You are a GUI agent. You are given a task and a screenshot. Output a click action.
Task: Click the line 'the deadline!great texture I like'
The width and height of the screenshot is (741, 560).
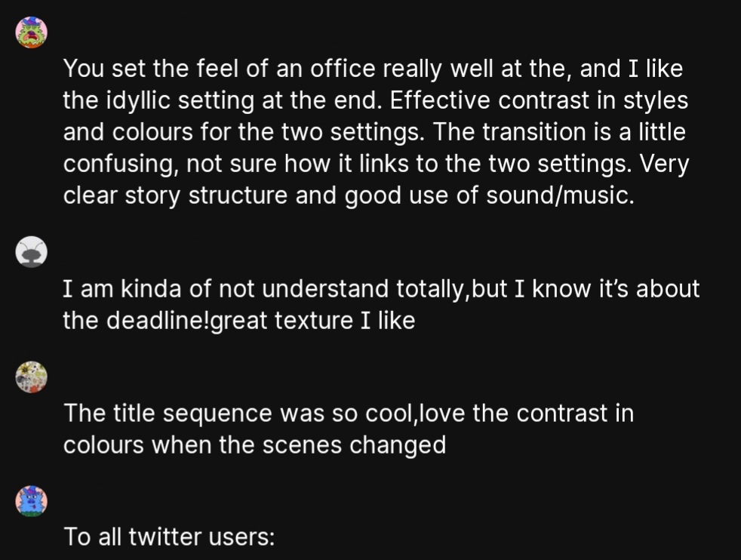pos(239,321)
